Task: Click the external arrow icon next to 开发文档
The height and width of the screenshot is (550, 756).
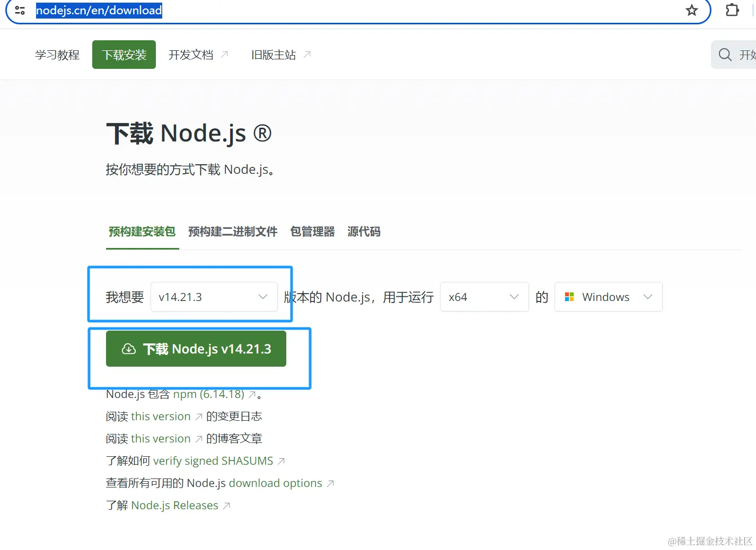Action: coord(224,55)
